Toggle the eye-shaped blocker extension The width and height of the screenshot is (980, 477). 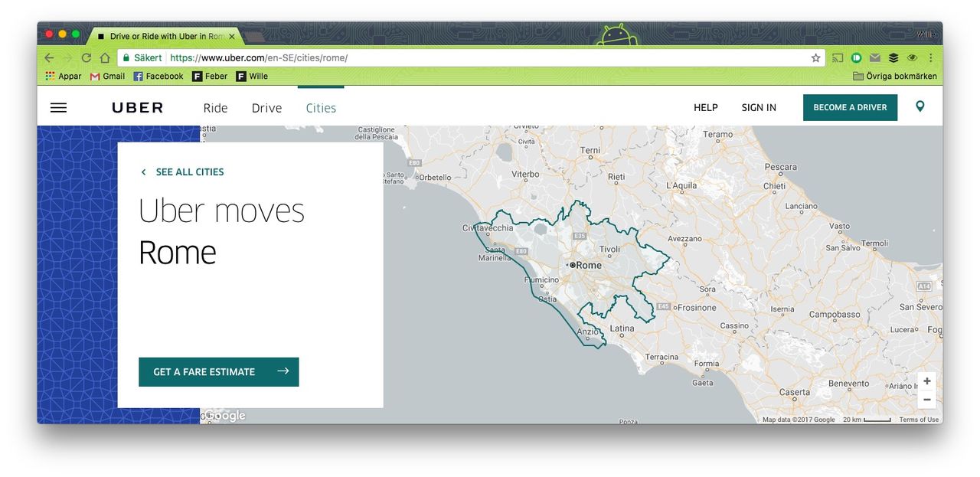912,57
